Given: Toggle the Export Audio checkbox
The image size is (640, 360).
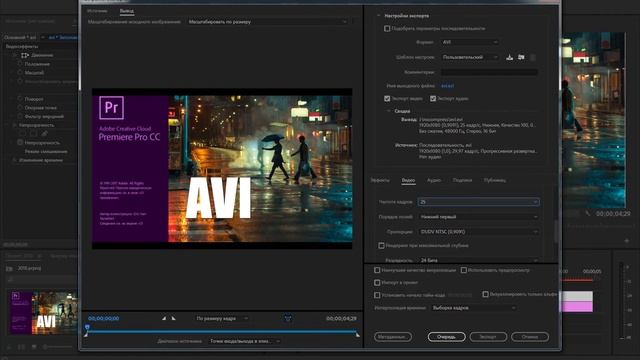Looking at the screenshot, I should tap(433, 98).
